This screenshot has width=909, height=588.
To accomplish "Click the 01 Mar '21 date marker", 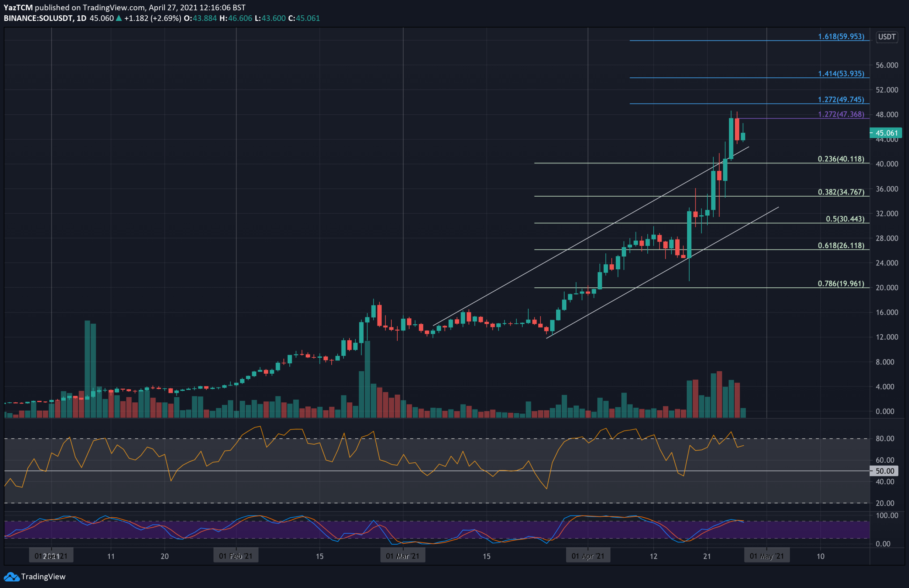I will pyautogui.click(x=403, y=556).
